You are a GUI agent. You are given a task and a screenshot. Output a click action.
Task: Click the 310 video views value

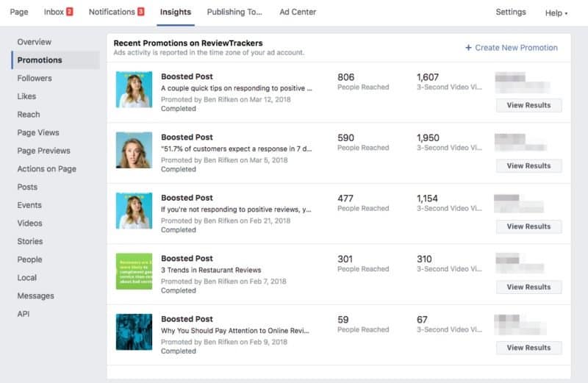425,259
